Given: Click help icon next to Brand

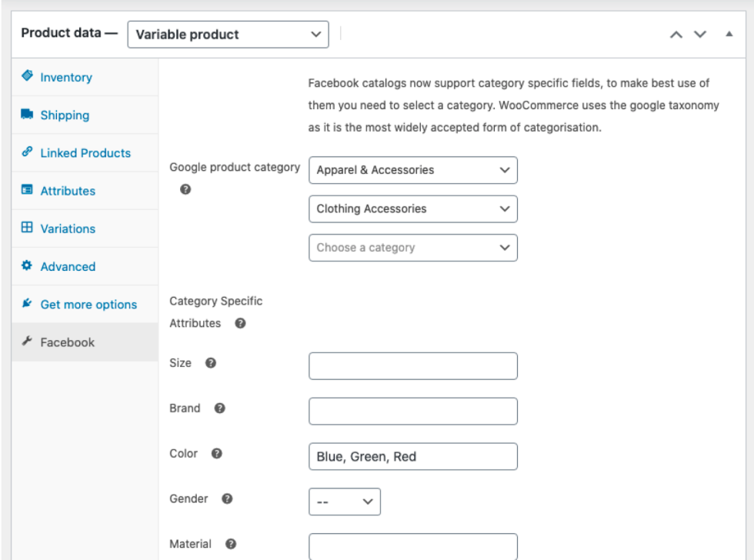Looking at the screenshot, I should (x=219, y=408).
